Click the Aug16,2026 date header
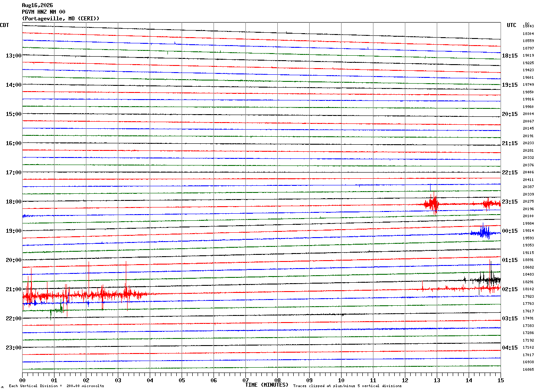Image resolution: width=536 pixels, height=392 pixels. coord(37,5)
